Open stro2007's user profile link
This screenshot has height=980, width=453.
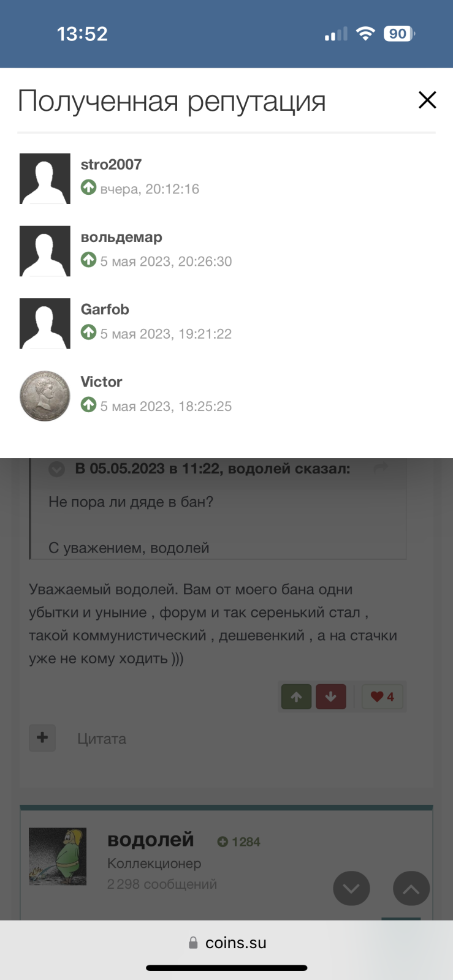(x=111, y=164)
